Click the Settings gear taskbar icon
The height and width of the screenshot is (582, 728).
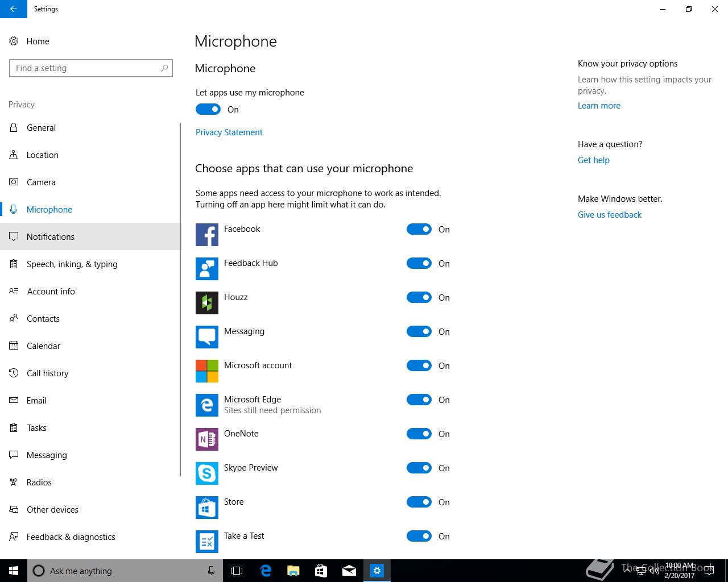coord(377,571)
